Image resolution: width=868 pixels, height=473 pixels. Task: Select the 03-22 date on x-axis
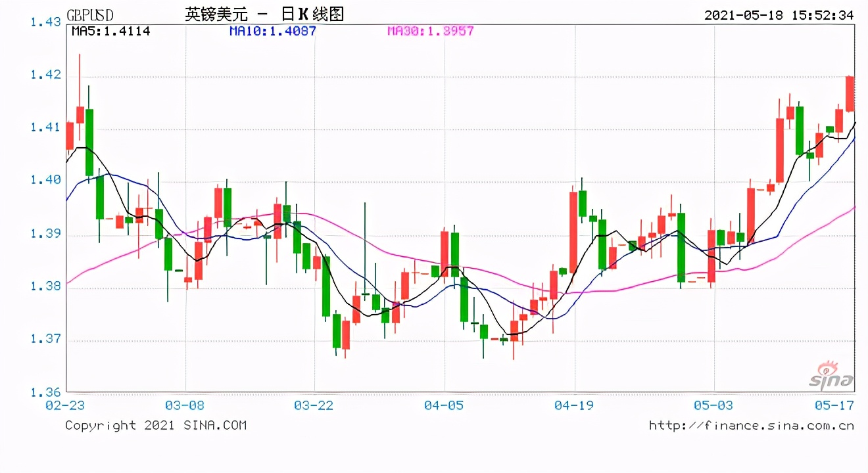(x=314, y=405)
